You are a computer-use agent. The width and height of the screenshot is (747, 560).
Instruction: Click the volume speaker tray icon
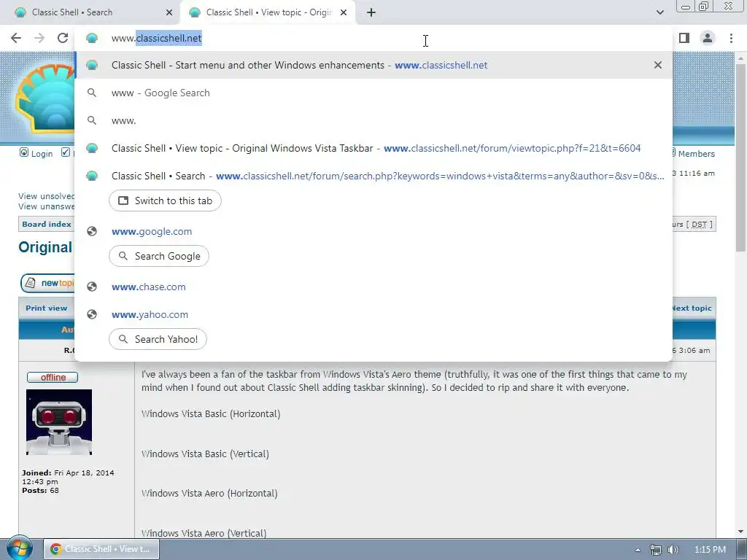tap(673, 550)
